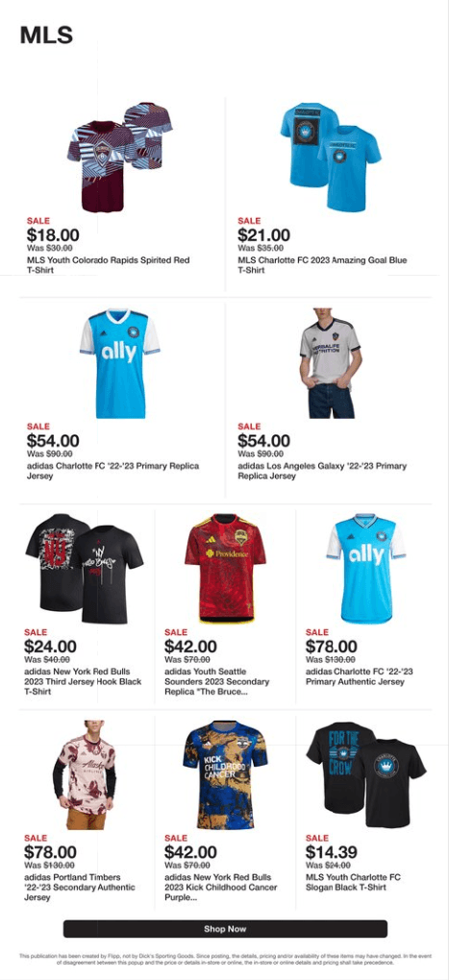
Task: Open the Charlotte FC Amazing Goal Blue T-Shirt image
Action: pos(331,155)
